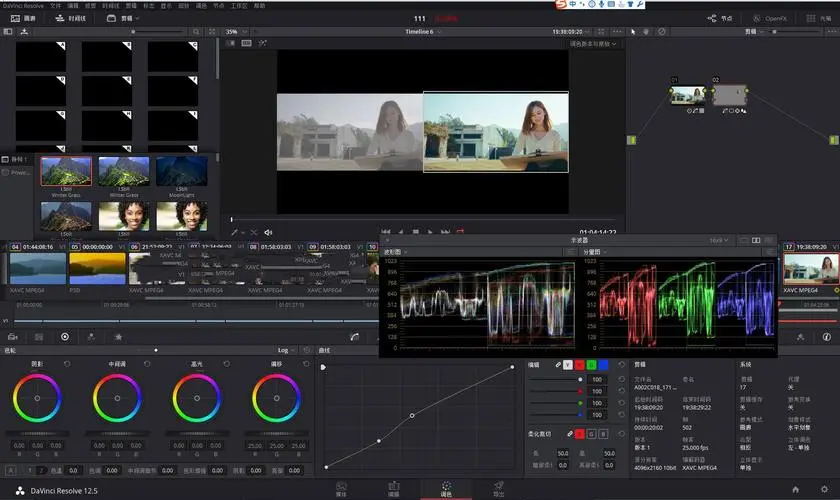Switch to the Media (媒体) page tab
Screen dimensions: 840x500
341,489
